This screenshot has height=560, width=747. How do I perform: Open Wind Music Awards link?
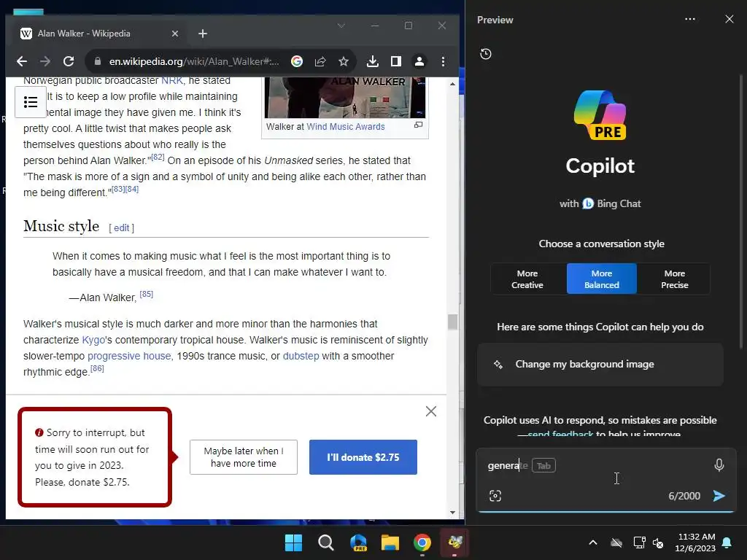tap(345, 127)
